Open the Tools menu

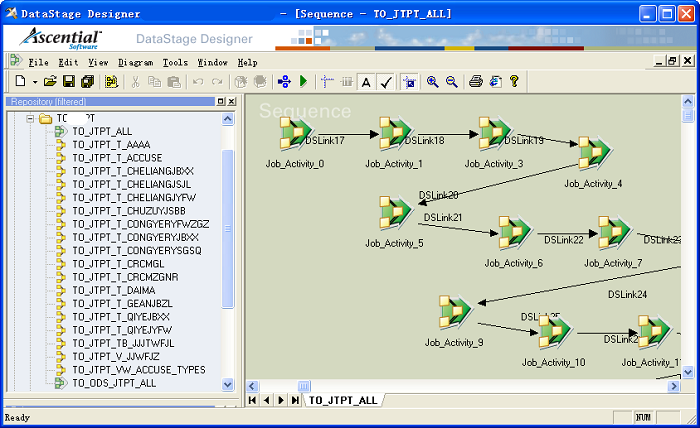point(175,62)
